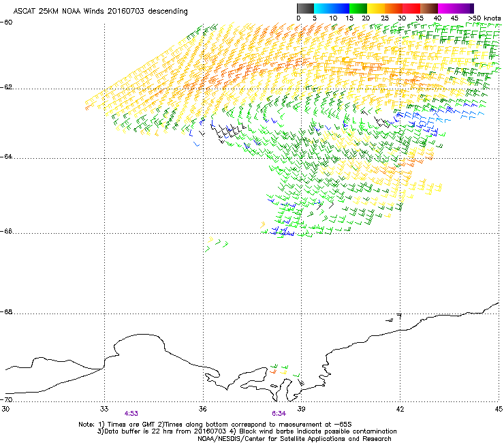Screen dimensions: 504x443
Task: Click the "-62" latitude label
Action: tap(7, 87)
